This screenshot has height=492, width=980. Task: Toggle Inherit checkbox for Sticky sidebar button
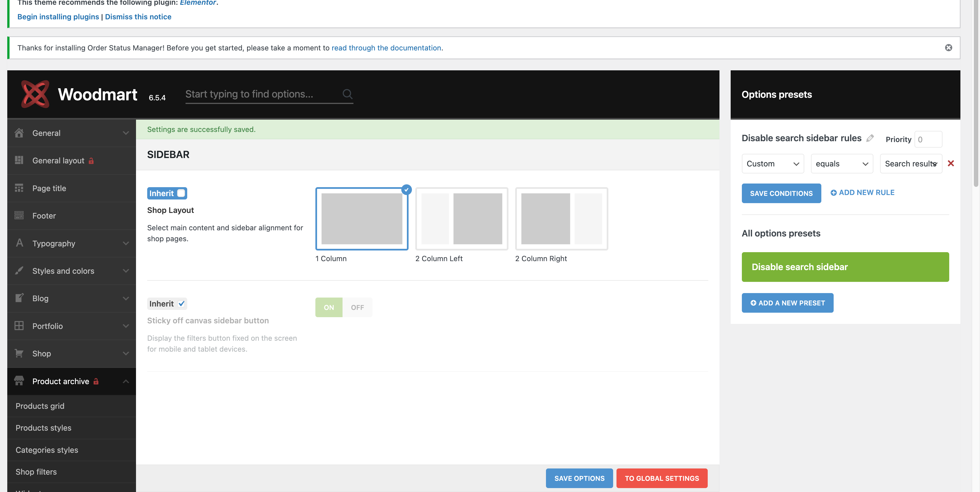point(181,303)
